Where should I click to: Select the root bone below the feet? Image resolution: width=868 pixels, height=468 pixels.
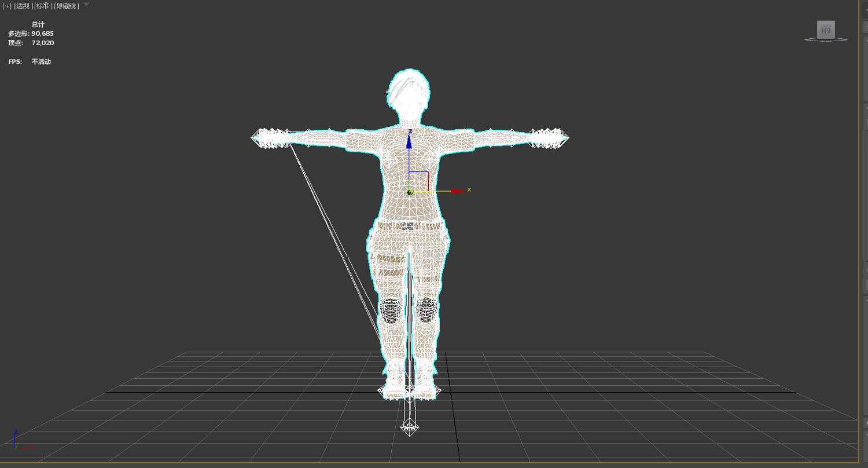point(410,427)
